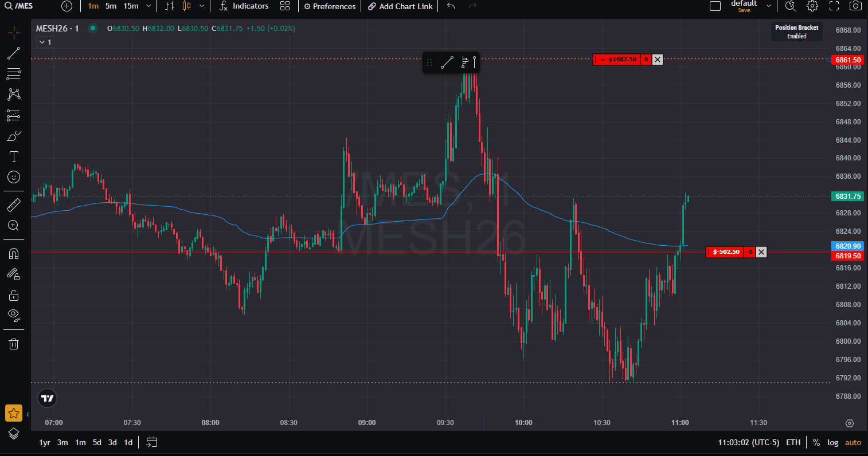Collapse the indicator legend expander
This screenshot has height=456, width=868.
click(45, 42)
